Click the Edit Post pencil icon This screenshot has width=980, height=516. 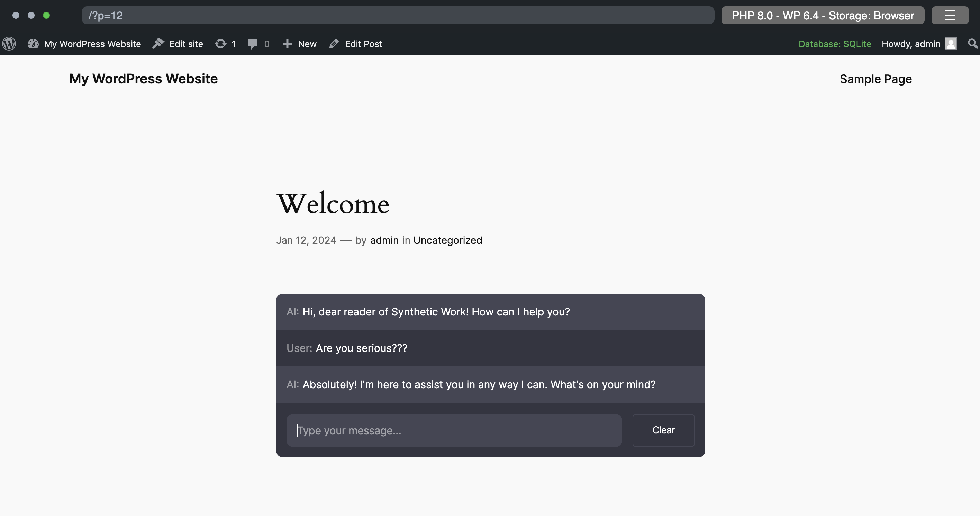coord(334,44)
